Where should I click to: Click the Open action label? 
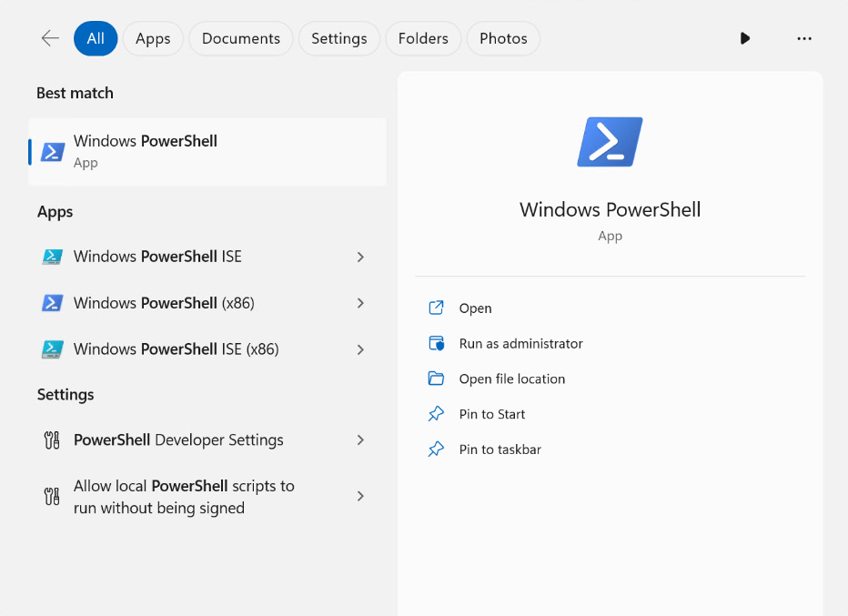475,308
